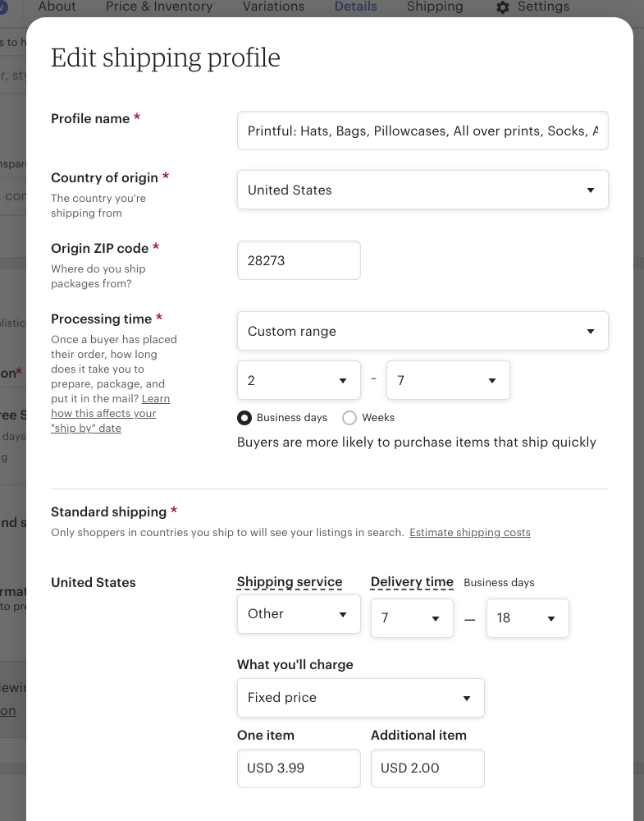
Task: Click the Estimate shipping costs link
Action: click(470, 532)
